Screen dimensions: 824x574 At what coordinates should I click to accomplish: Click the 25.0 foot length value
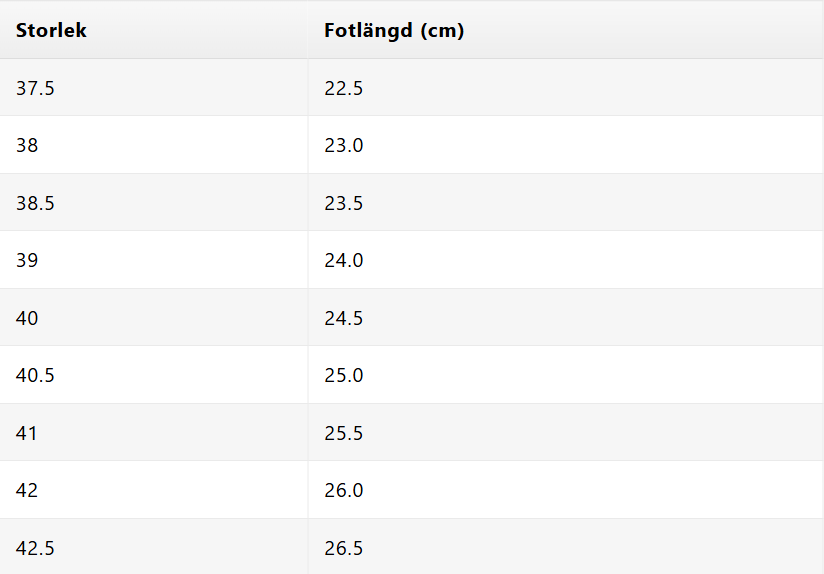pyautogui.click(x=343, y=375)
